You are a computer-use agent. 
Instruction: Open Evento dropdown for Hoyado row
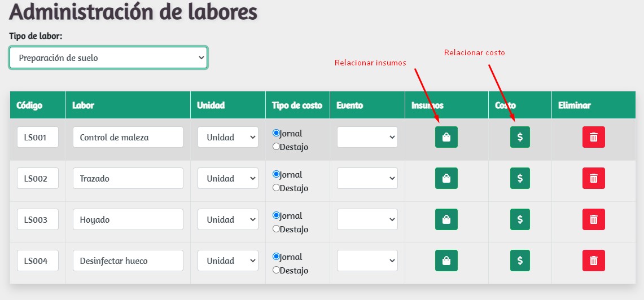pyautogui.click(x=367, y=219)
